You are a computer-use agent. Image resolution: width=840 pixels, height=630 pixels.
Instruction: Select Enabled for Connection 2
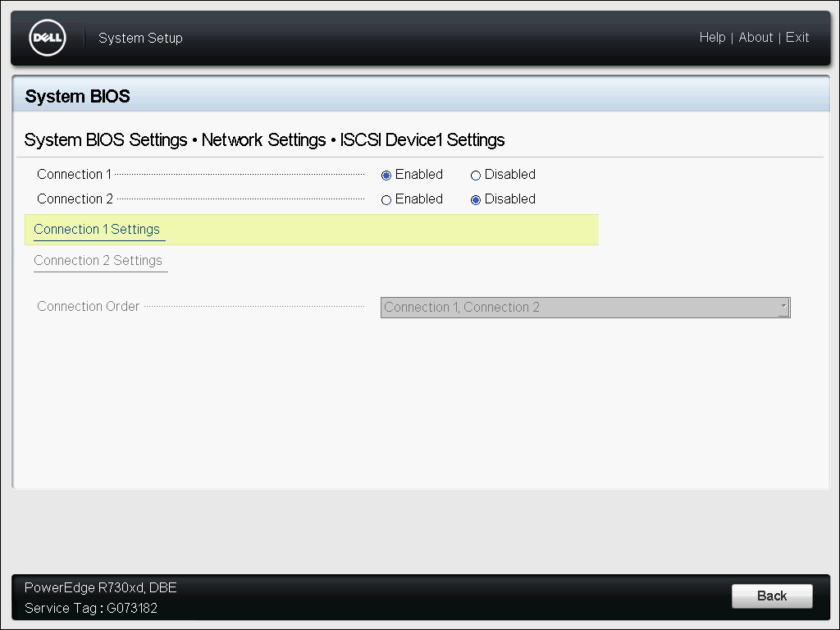tap(386, 200)
